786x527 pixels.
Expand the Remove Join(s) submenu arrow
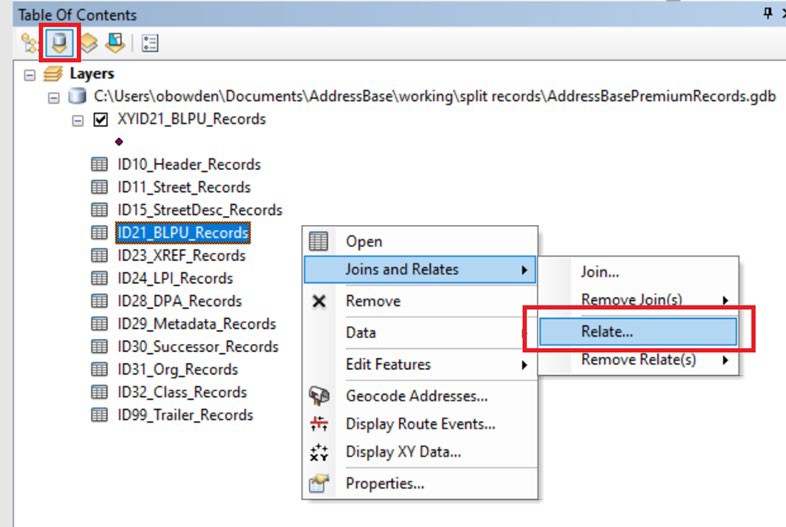click(x=725, y=300)
